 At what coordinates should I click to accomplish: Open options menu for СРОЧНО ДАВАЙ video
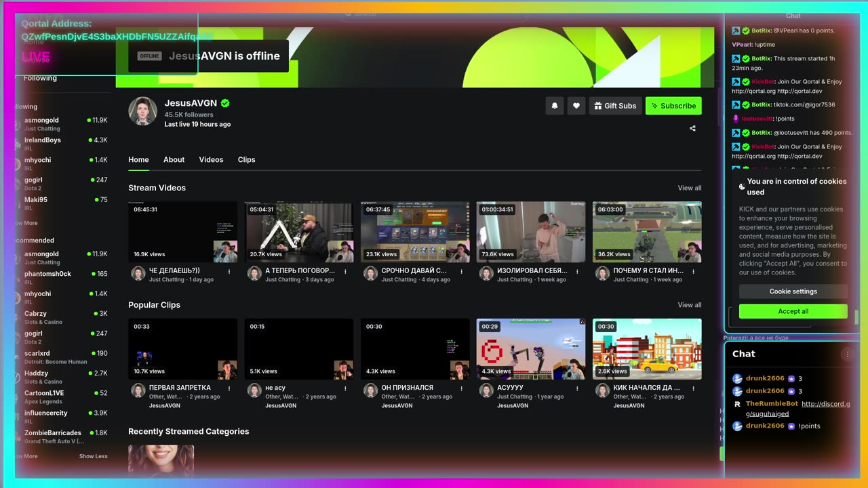point(461,272)
